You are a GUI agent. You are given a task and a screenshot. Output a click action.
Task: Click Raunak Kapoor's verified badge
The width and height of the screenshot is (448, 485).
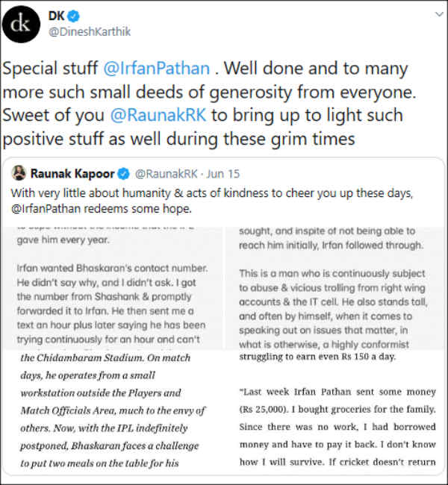[x=123, y=174]
